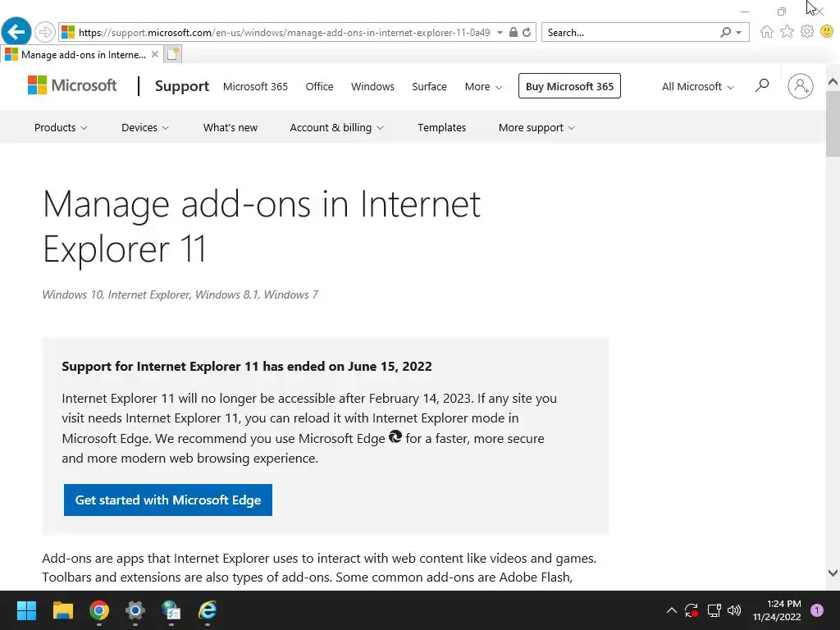Click the Microsoft logo

(x=72, y=85)
